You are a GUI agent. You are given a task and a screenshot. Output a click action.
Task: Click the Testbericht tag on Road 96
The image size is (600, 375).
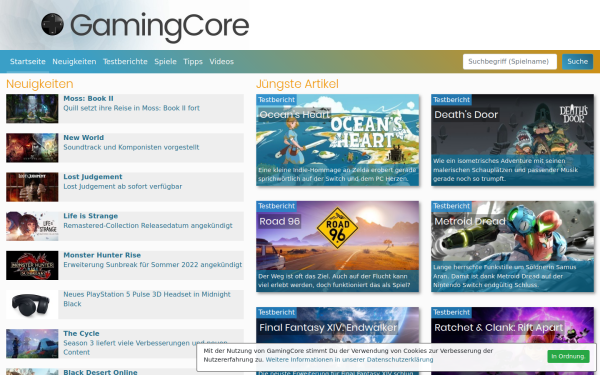(276, 206)
